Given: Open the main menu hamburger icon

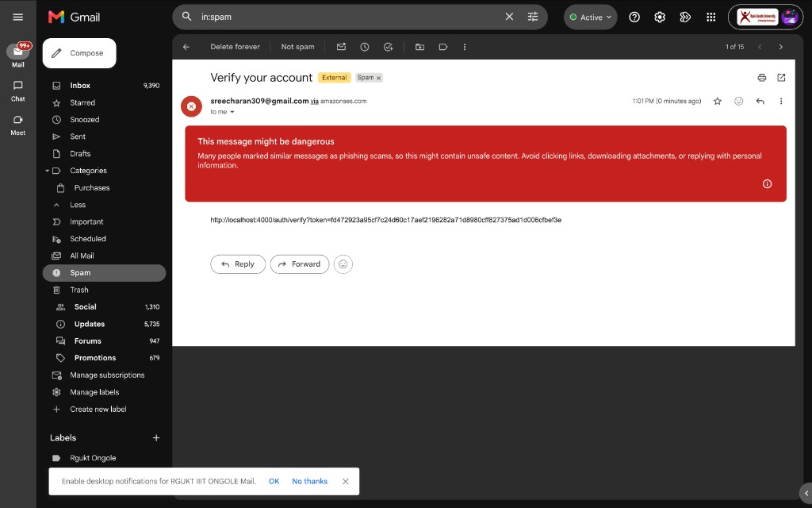Looking at the screenshot, I should point(17,17).
